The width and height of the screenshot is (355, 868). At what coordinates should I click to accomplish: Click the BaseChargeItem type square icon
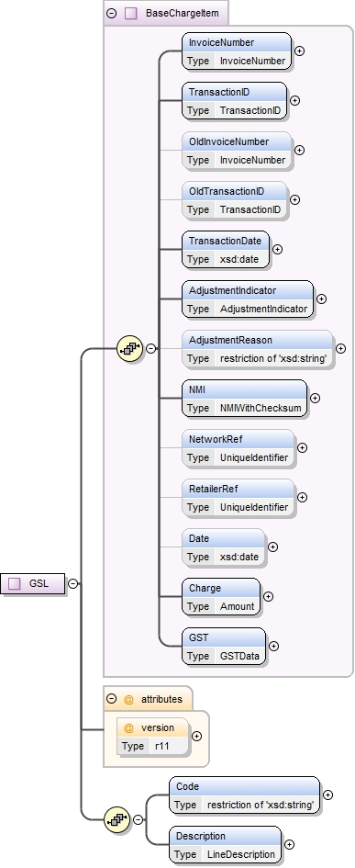click(x=131, y=13)
